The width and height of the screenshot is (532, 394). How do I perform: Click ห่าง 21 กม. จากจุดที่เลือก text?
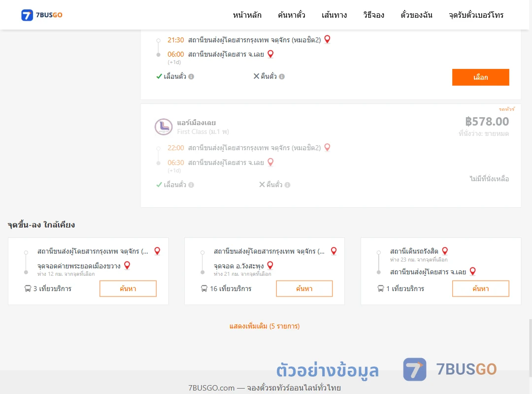tap(242, 274)
